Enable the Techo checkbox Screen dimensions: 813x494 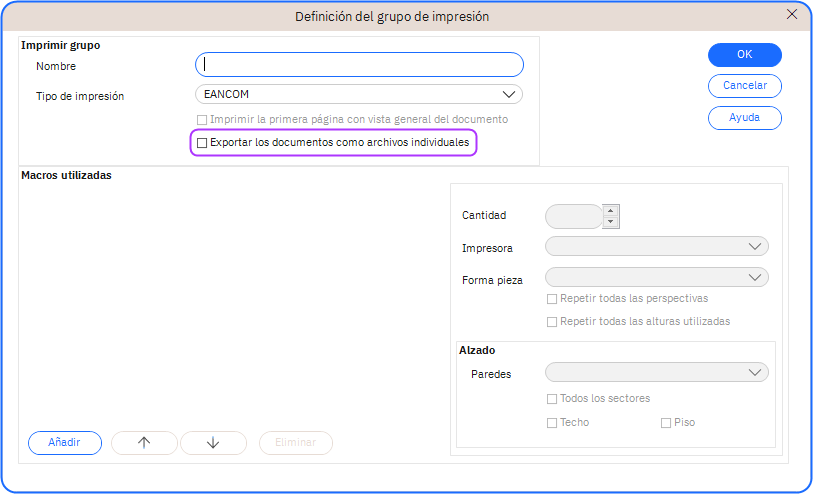tap(552, 423)
